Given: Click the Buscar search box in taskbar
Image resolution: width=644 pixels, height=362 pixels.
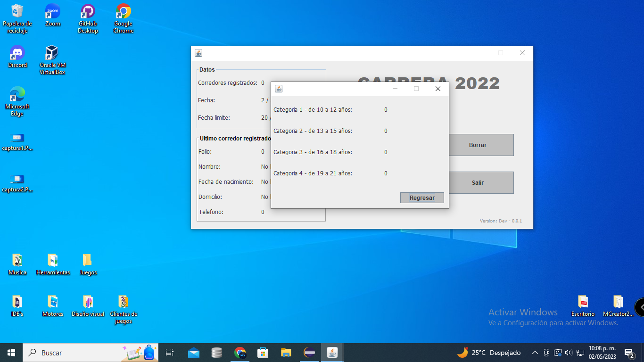Looking at the screenshot, I should tap(91, 353).
